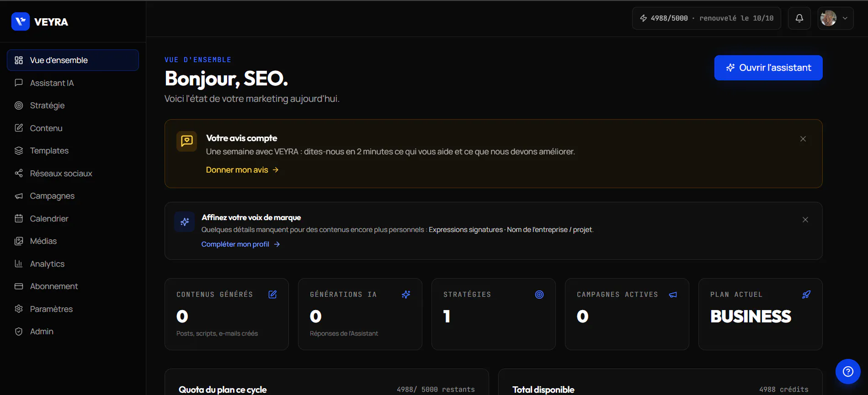Follow the Donner mon avis link

coord(242,170)
